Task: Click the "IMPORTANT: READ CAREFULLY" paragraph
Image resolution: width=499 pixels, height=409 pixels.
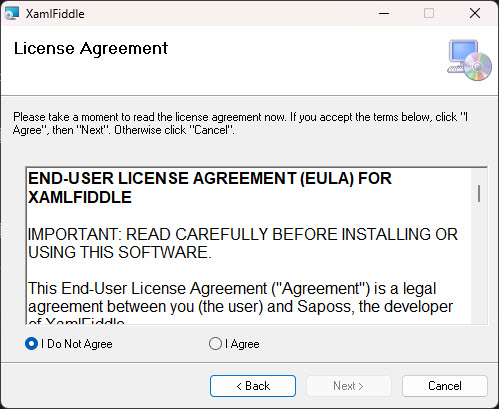Action: (x=243, y=243)
